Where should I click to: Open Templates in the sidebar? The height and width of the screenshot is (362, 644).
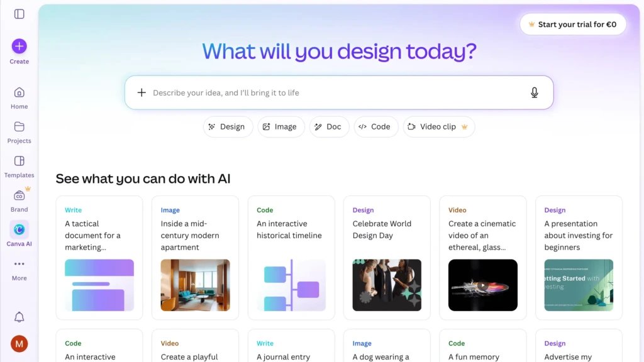19,167
